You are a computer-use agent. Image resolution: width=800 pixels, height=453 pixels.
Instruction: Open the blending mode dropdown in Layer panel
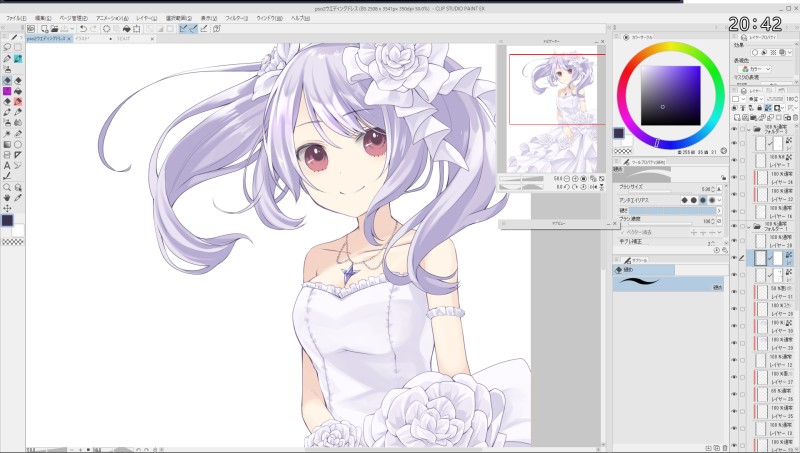pos(756,99)
